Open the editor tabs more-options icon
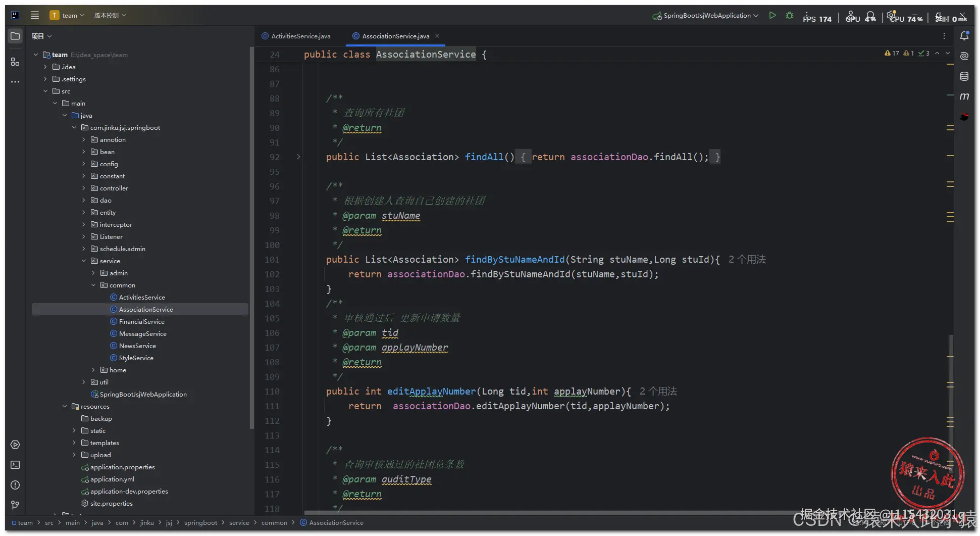Viewport: 980px width, 536px height. point(944,36)
